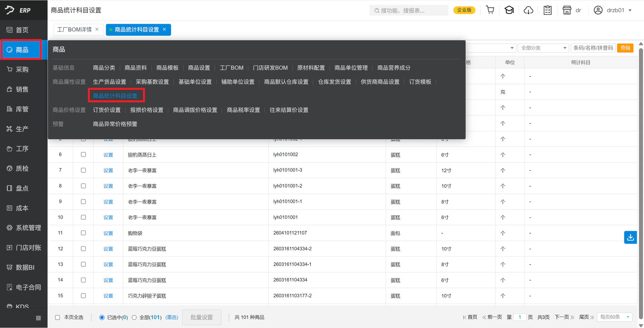This screenshot has height=328, width=644.
Task: Expand the drzb01 user account menu
Action: 613,10
